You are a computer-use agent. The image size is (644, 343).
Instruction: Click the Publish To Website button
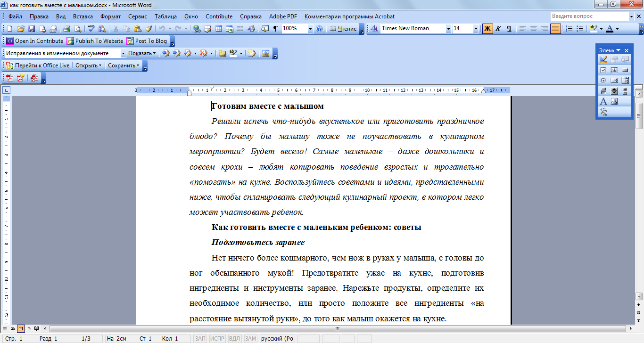95,41
